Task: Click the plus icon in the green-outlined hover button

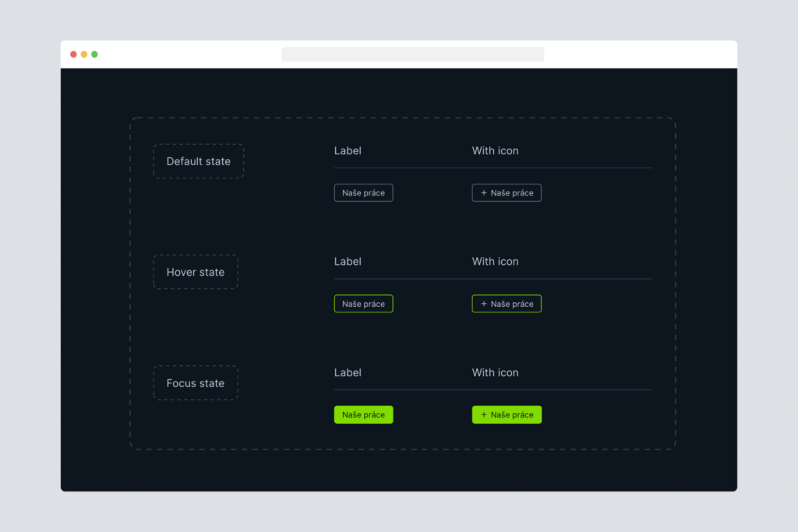Action: (x=483, y=304)
